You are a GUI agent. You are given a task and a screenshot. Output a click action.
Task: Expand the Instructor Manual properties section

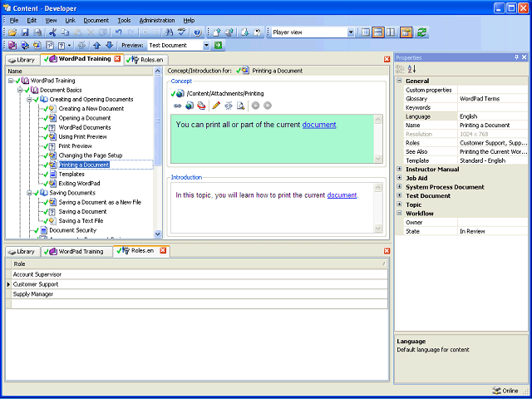pos(399,169)
